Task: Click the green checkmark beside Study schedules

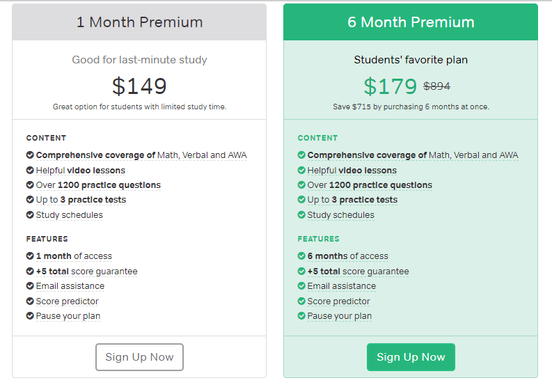Action: tap(301, 215)
